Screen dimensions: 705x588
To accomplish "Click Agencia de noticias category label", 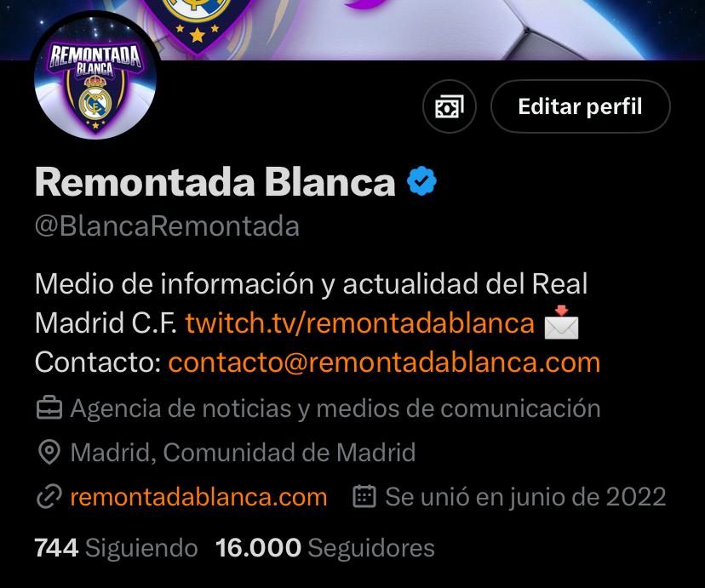I will click(335, 408).
